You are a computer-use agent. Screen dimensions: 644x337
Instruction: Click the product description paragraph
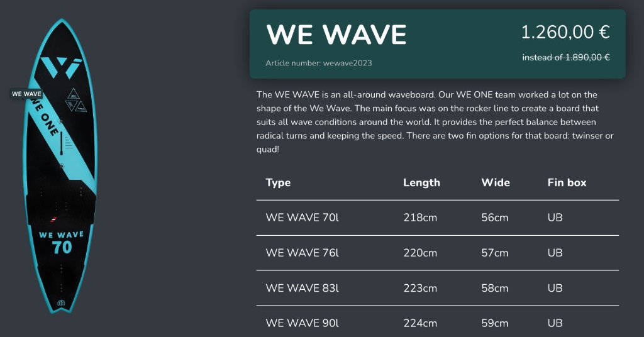[434, 122]
